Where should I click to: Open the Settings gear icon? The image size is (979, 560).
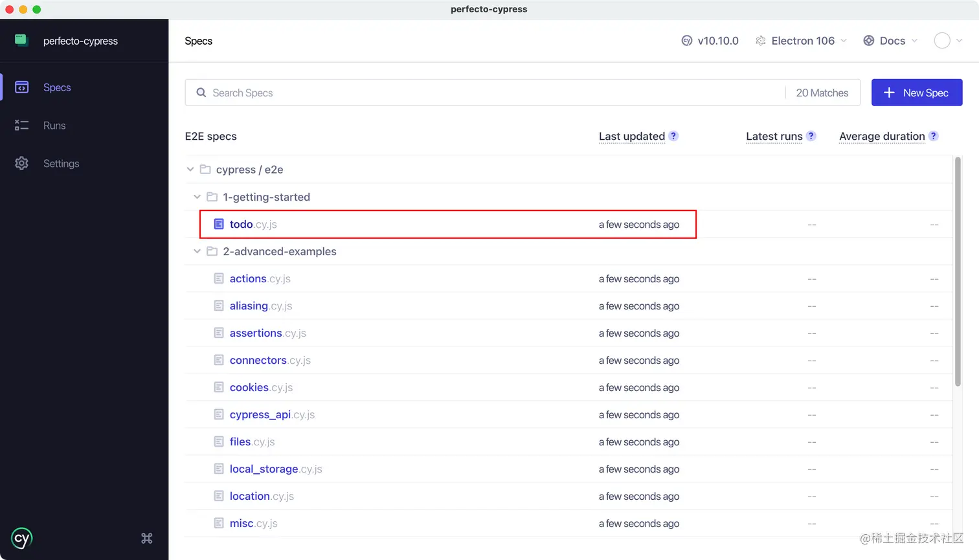(x=21, y=163)
